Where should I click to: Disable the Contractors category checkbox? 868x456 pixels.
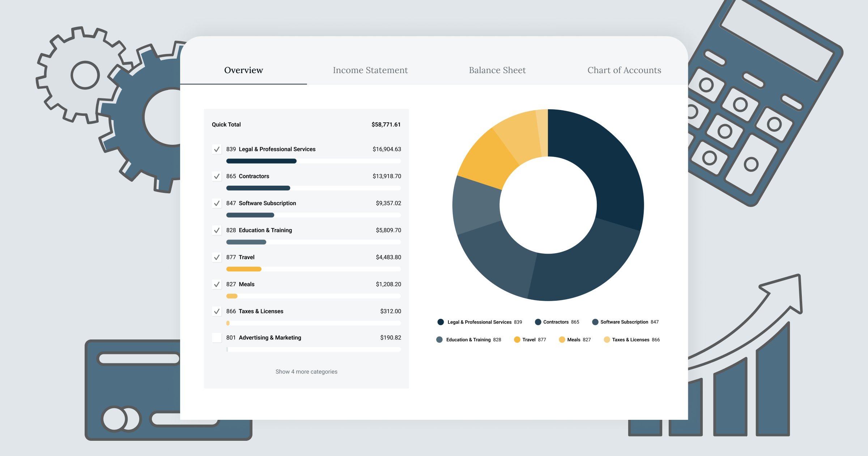(217, 176)
